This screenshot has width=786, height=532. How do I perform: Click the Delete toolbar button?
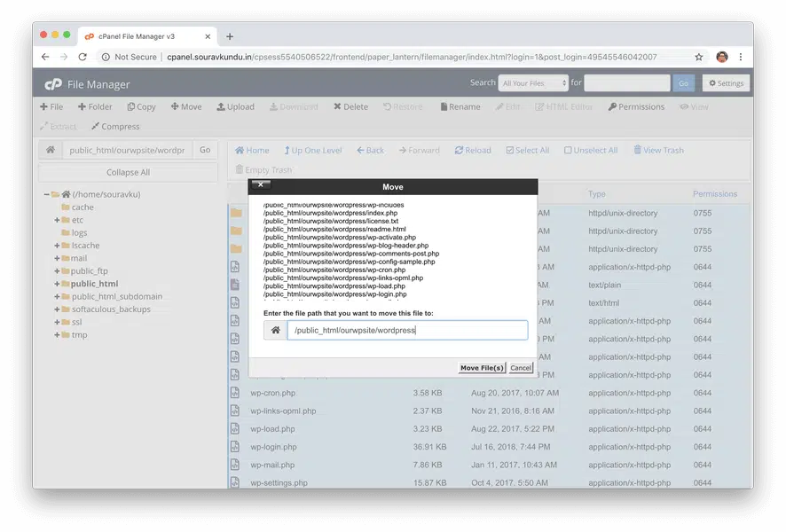coord(350,106)
